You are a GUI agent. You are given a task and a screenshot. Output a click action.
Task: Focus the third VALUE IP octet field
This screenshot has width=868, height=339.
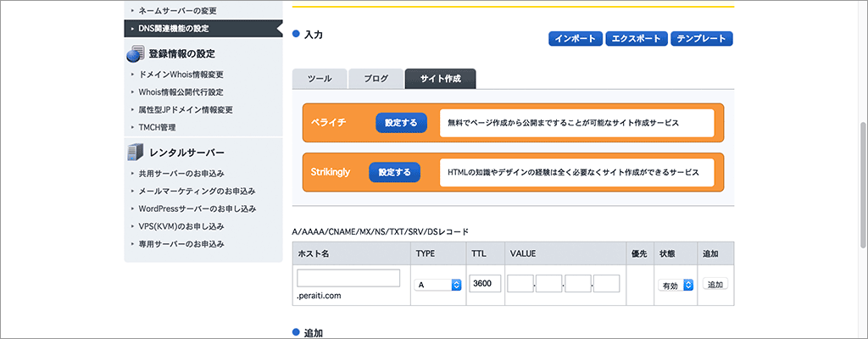pyautogui.click(x=578, y=284)
